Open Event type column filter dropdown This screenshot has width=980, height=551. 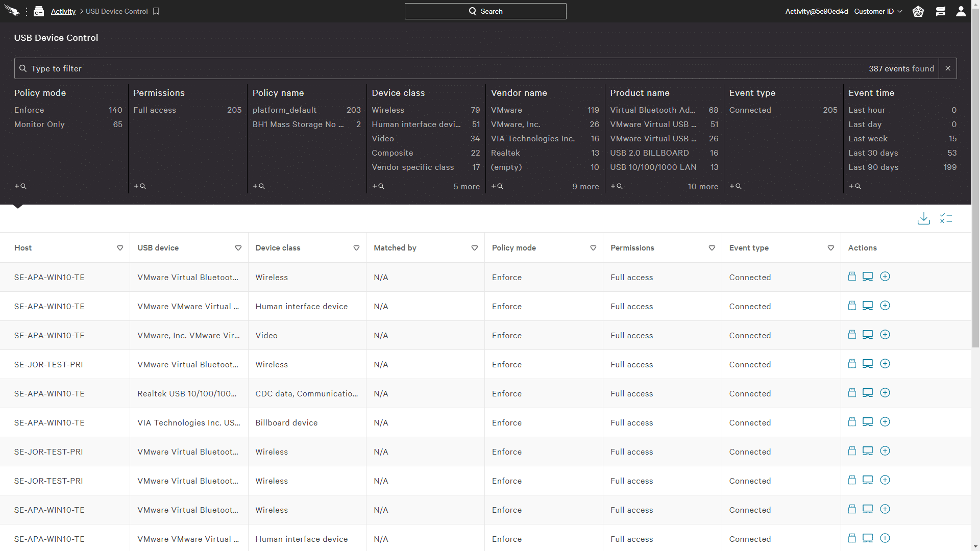coord(831,248)
